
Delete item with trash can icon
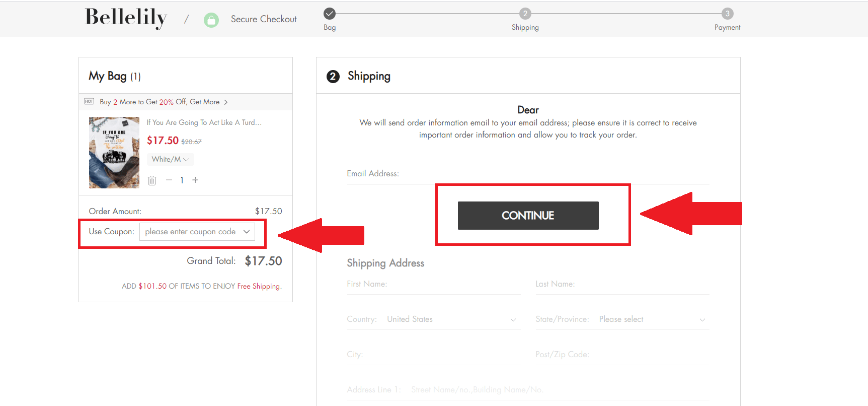click(x=152, y=180)
